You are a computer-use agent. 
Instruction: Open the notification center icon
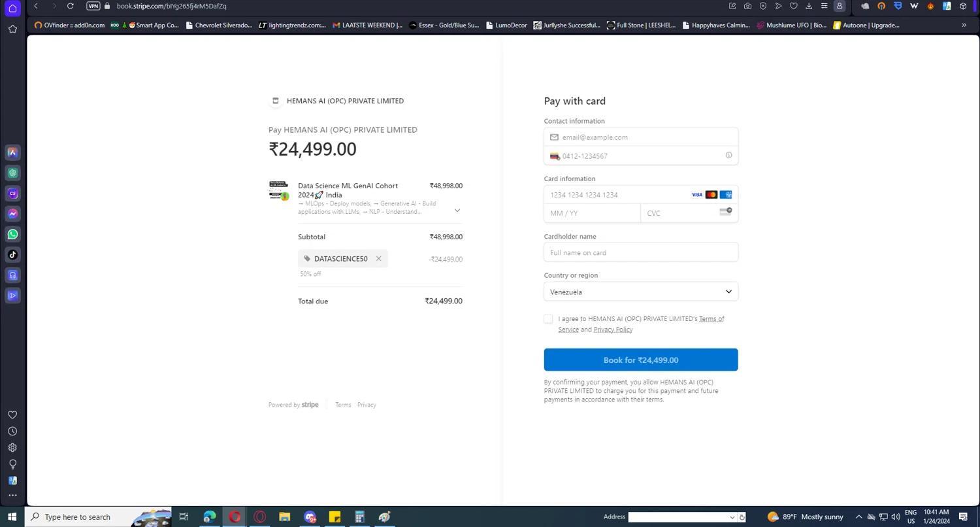(x=963, y=517)
